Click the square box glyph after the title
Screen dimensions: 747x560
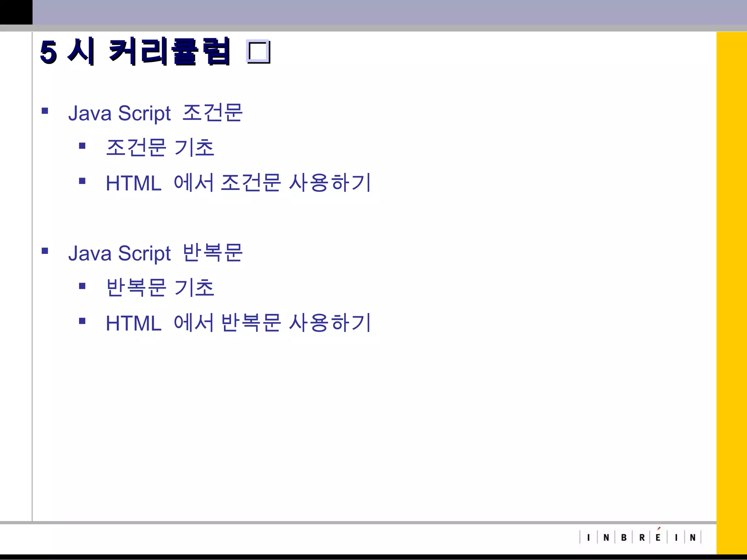(x=259, y=52)
